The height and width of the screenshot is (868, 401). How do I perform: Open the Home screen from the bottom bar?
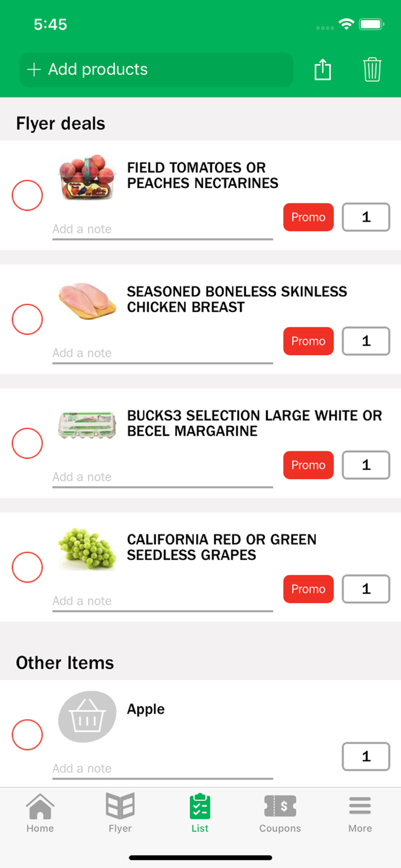(39, 813)
